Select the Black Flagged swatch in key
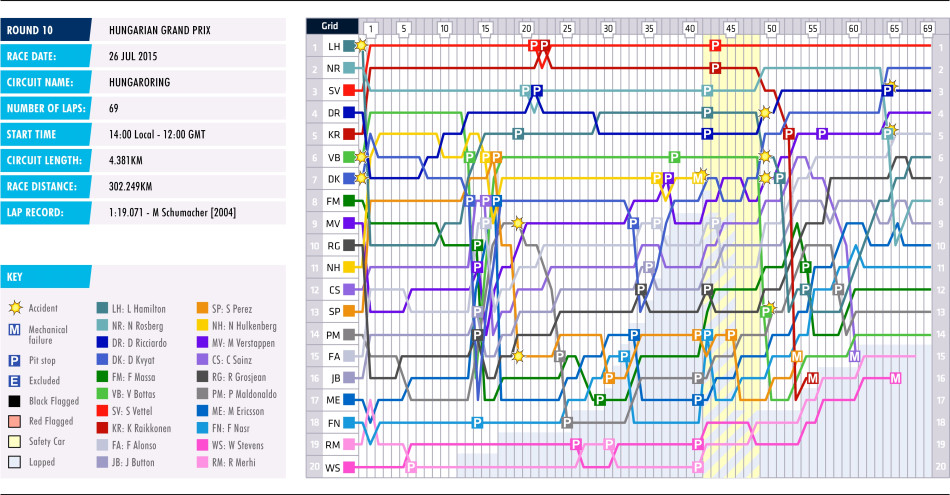950x495 pixels. coord(15,401)
